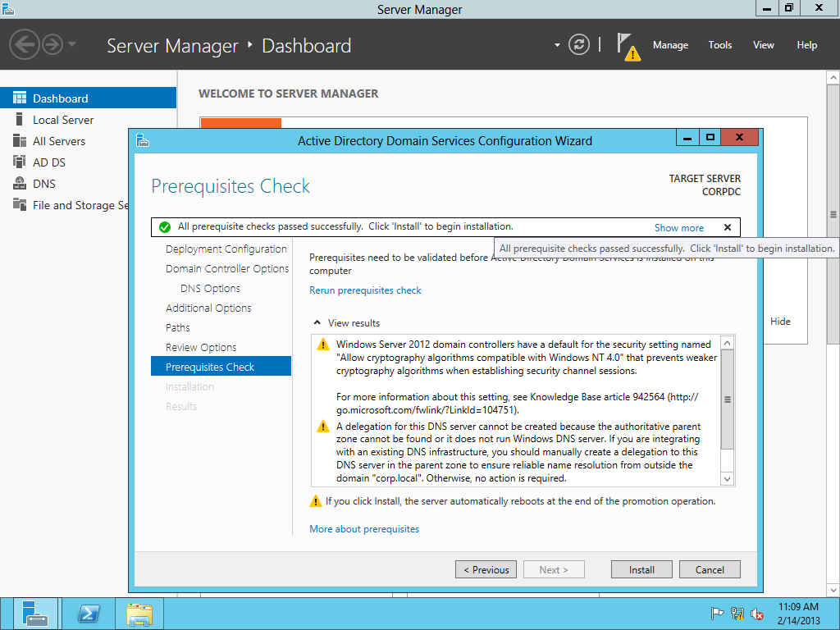The image size is (840, 630).
Task: Select Local Server in the sidebar
Action: [63, 120]
